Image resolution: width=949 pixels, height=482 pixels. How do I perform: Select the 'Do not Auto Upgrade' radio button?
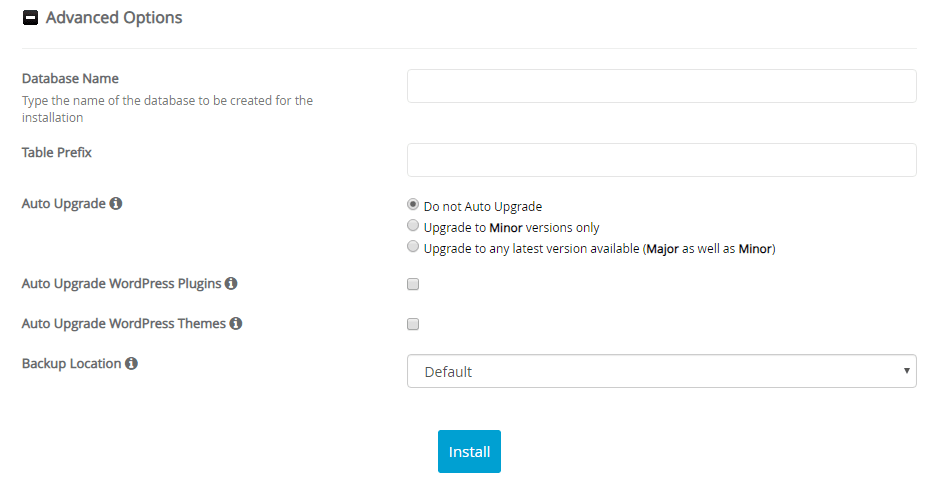tap(413, 205)
